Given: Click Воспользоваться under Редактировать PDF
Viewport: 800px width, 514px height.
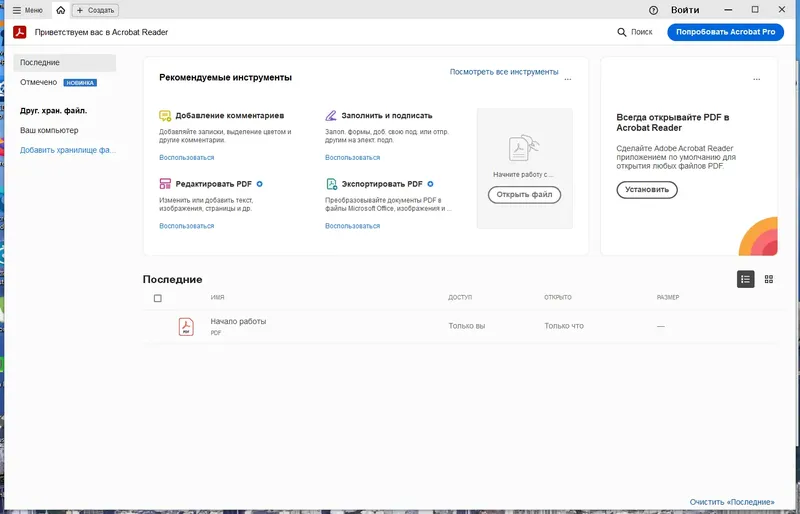Looking at the screenshot, I should click(x=187, y=226).
